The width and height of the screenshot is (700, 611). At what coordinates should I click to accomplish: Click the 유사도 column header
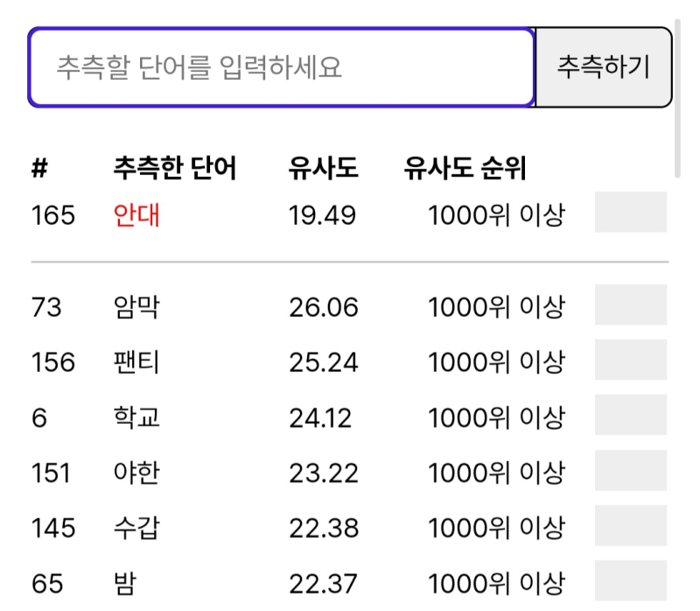point(323,168)
